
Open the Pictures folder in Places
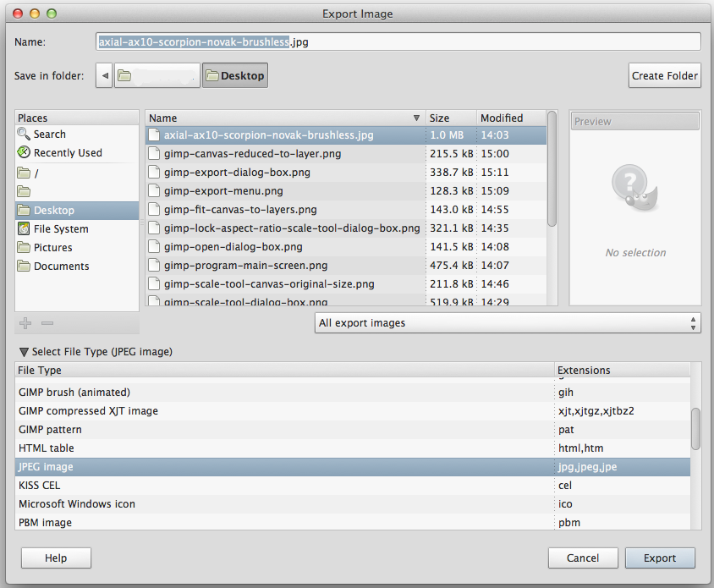pyautogui.click(x=52, y=248)
